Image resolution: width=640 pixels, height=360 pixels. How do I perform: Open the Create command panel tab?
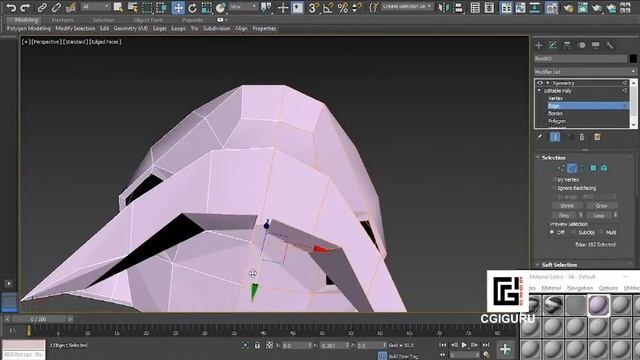539,45
